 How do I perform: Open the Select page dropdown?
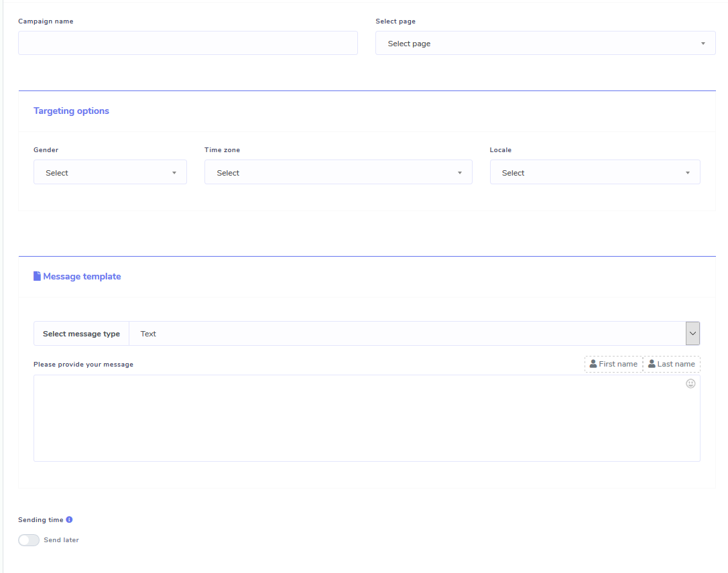pyautogui.click(x=546, y=43)
